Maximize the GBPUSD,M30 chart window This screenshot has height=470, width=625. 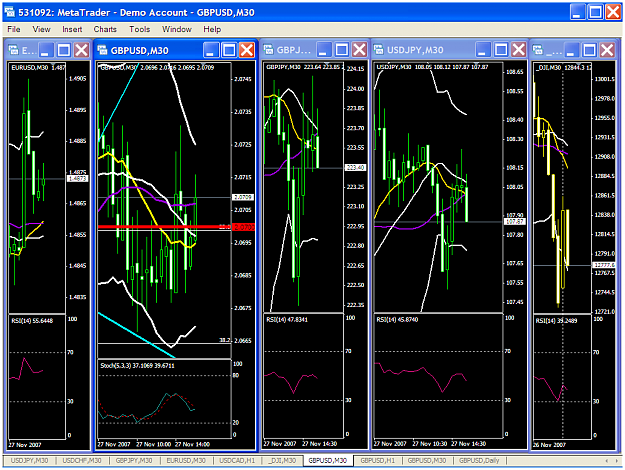tap(229, 50)
